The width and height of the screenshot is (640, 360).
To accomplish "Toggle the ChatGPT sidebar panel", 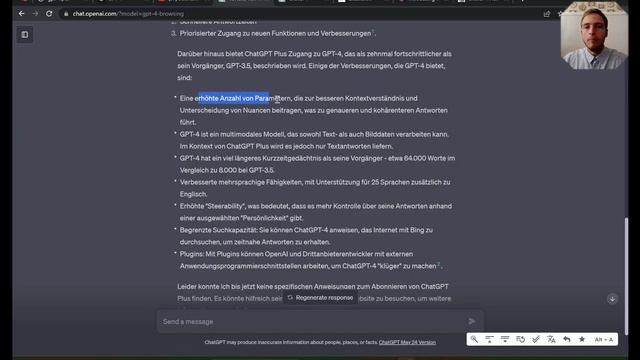I will (25, 35).
